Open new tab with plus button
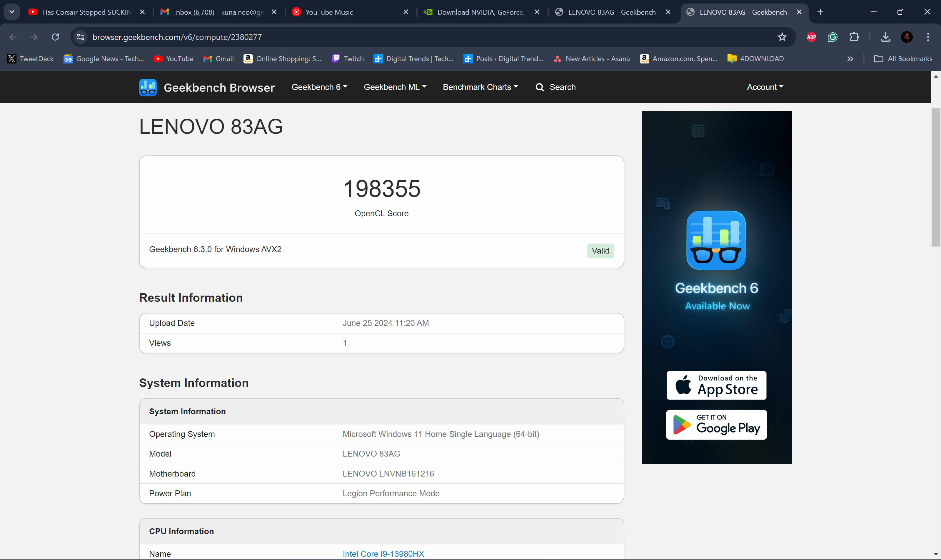941x560 pixels. point(820,12)
